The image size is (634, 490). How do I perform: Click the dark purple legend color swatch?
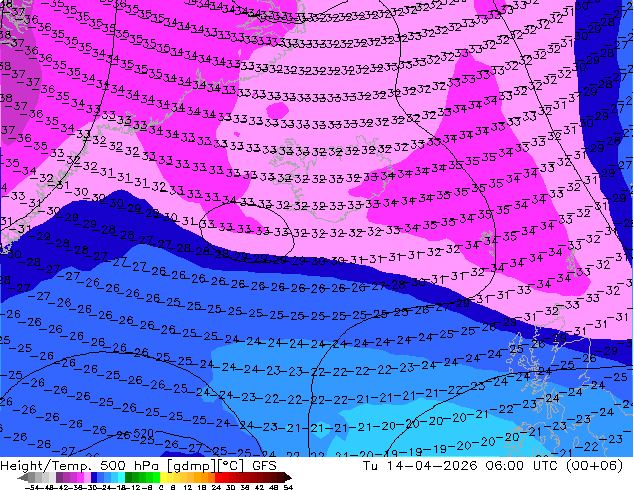click(x=59, y=477)
